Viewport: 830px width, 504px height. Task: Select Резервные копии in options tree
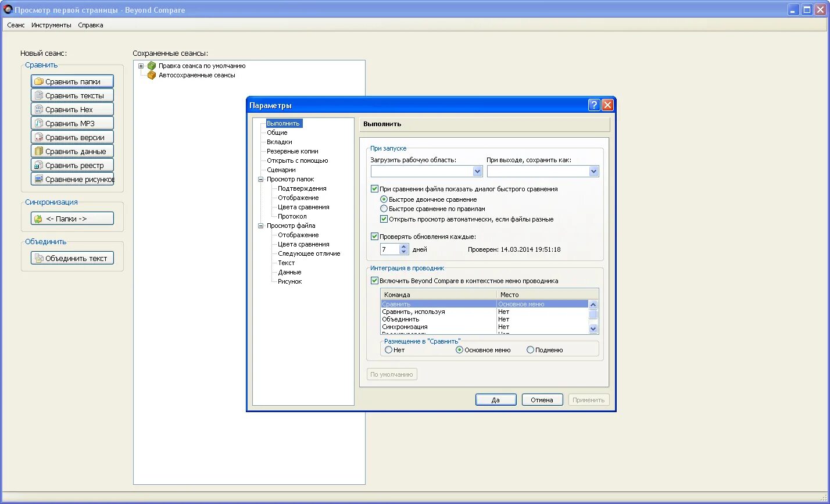point(292,151)
